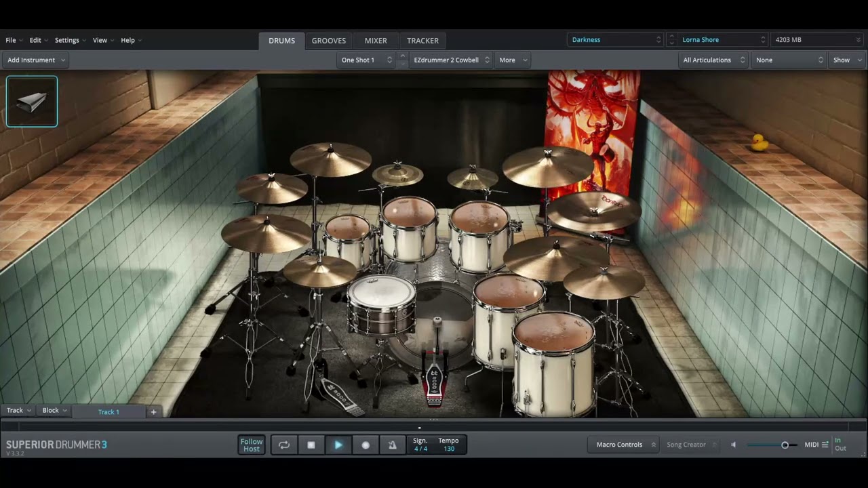
Task: Step the instrument with up/down arrows
Action: 403,60
